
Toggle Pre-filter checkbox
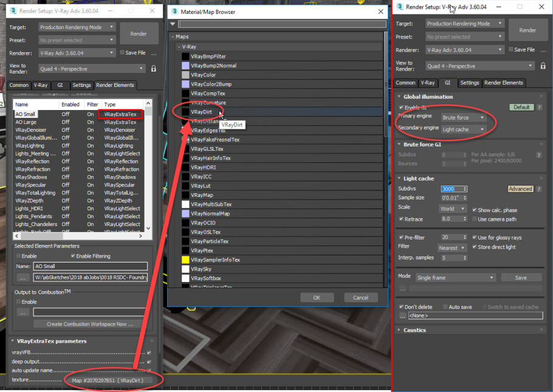401,237
